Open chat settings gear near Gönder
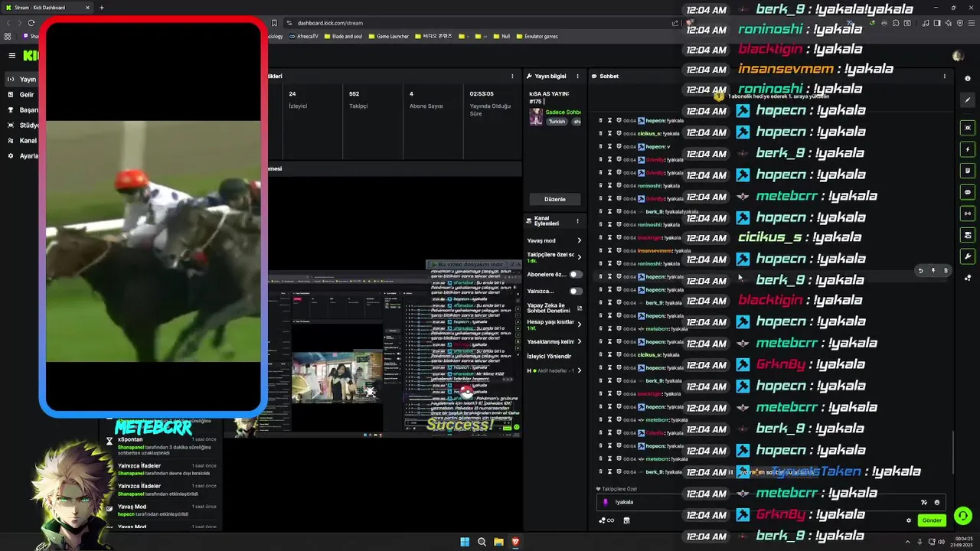The width and height of the screenshot is (980, 551). click(x=909, y=520)
